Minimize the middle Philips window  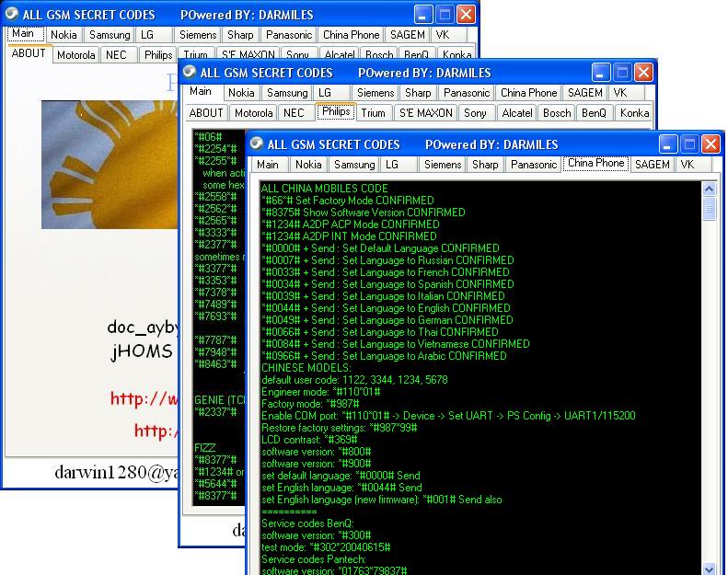(x=600, y=73)
